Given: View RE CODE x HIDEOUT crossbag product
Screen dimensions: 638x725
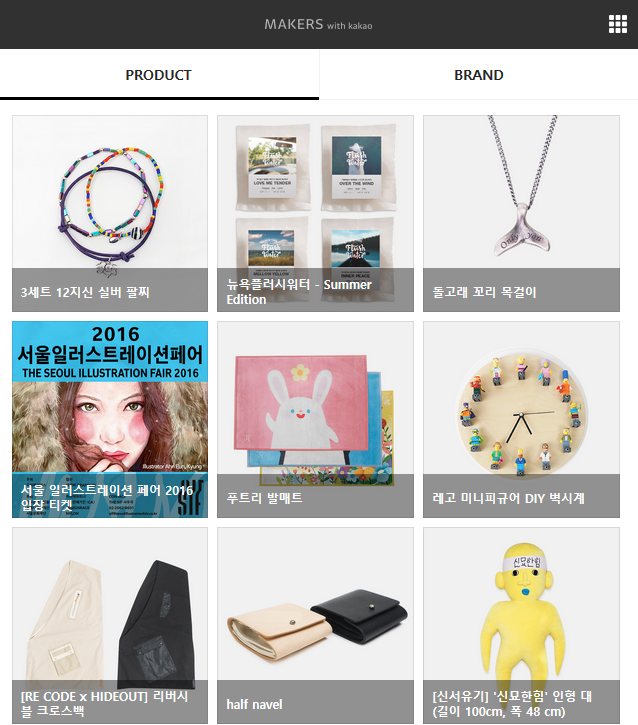Looking at the screenshot, I should [x=110, y=626].
